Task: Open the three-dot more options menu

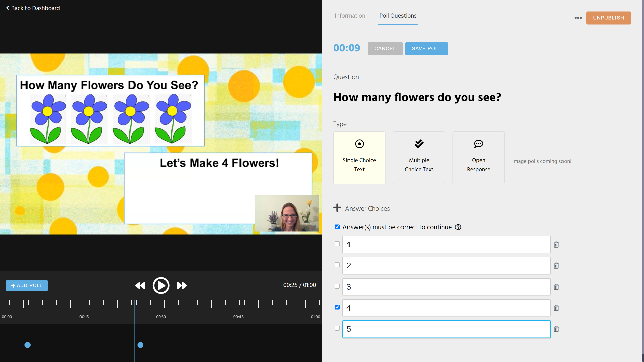Action: pos(578,18)
